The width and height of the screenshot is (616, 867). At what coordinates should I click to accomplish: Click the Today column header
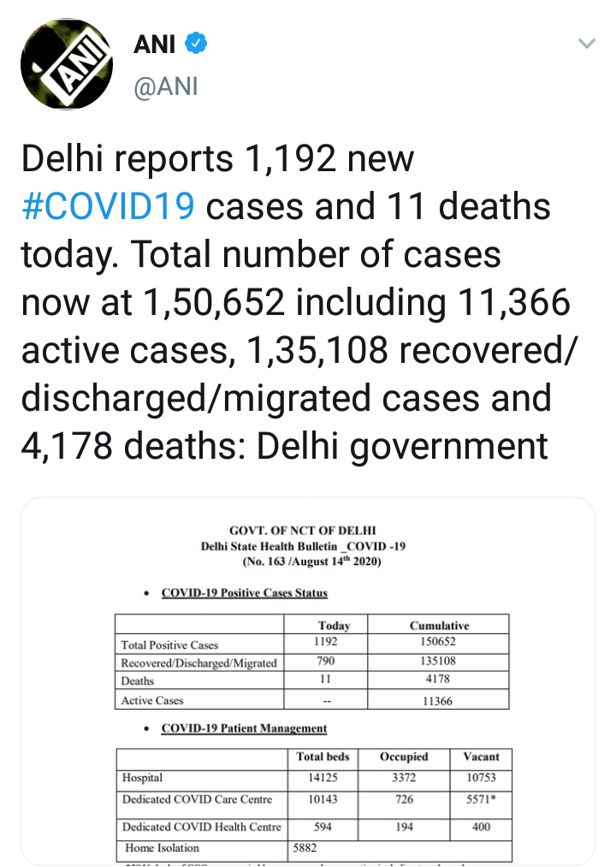click(x=334, y=626)
